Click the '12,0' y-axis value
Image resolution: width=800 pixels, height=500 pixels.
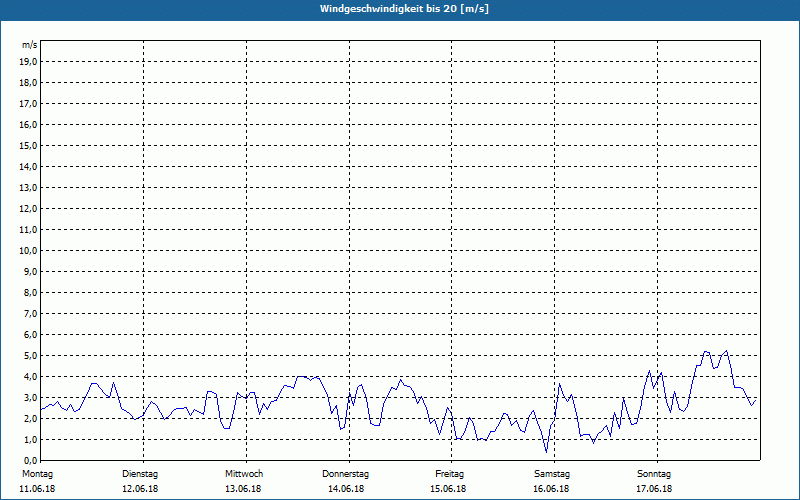coord(28,209)
